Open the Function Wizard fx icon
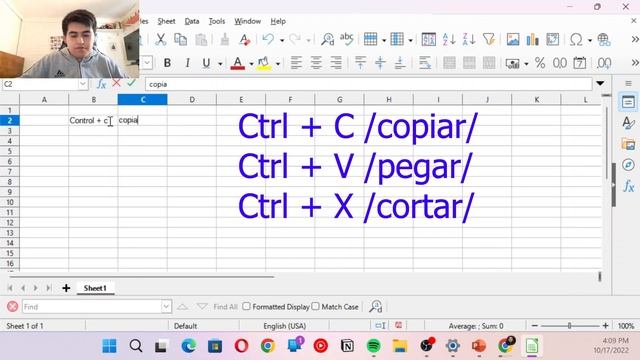The image size is (640, 360). (x=101, y=84)
